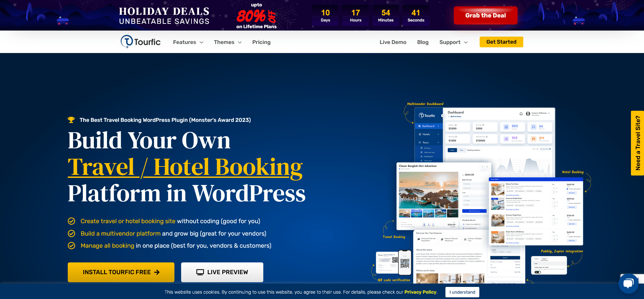This screenshot has width=644, height=299.
Task: Click the Create travel or hotel booking site text
Action: (128, 221)
